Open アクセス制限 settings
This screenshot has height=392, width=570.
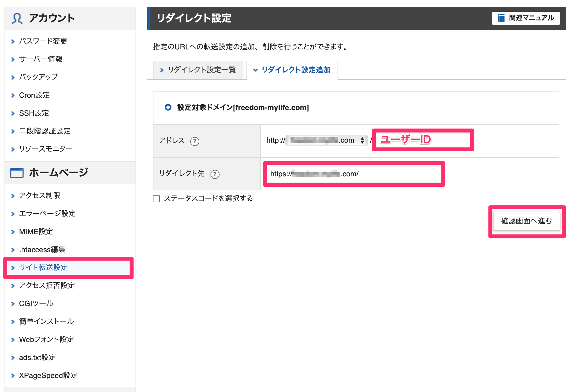pyautogui.click(x=40, y=195)
